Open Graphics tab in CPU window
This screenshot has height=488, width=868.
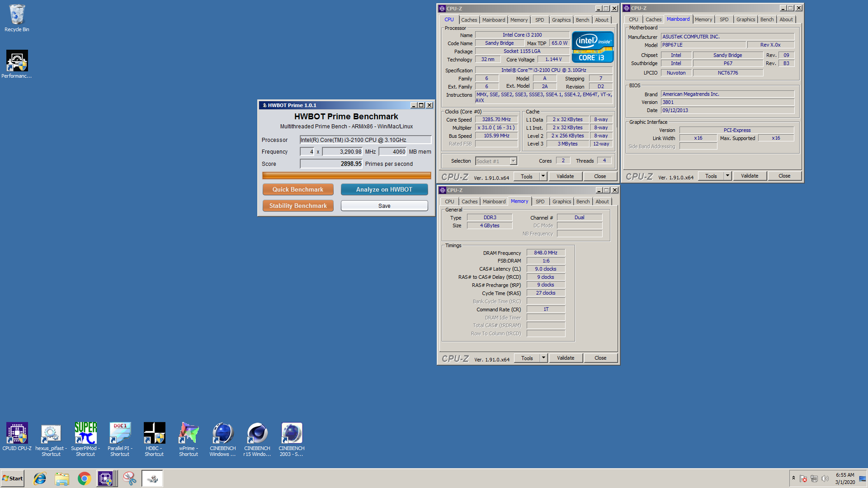pos(561,20)
